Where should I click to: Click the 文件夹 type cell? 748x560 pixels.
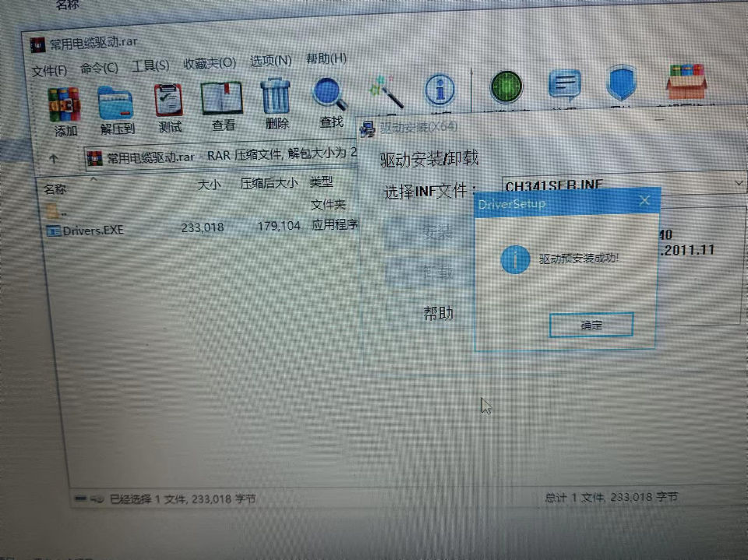328,205
